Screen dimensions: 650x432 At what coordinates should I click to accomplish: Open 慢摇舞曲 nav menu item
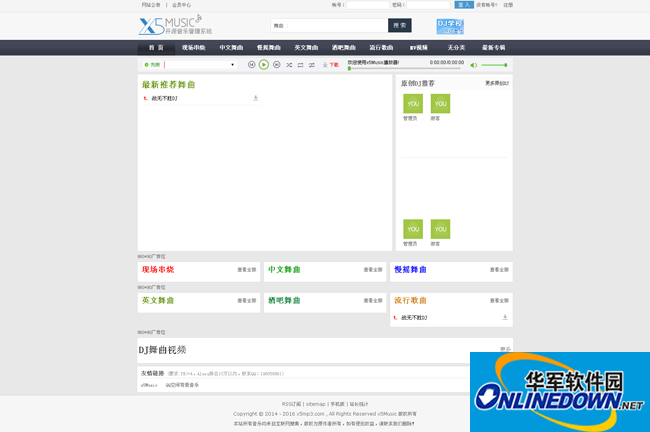(x=269, y=48)
